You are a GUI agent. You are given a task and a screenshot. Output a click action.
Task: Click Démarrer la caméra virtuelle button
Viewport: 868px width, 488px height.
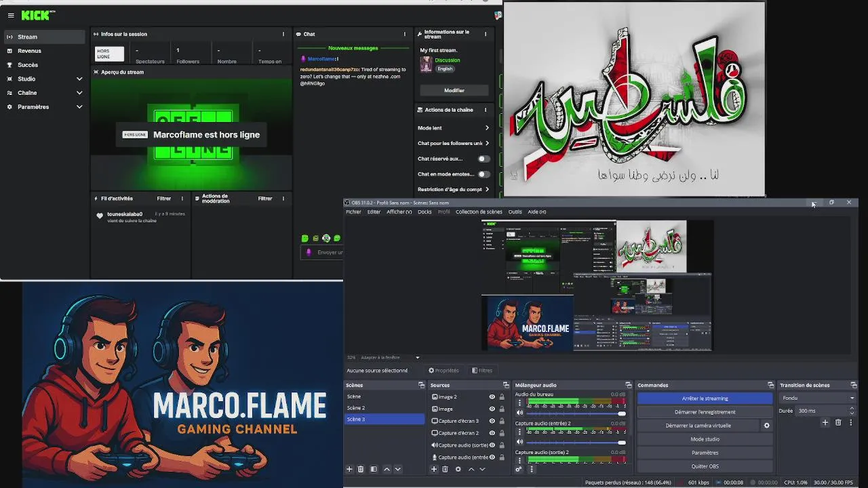click(698, 426)
